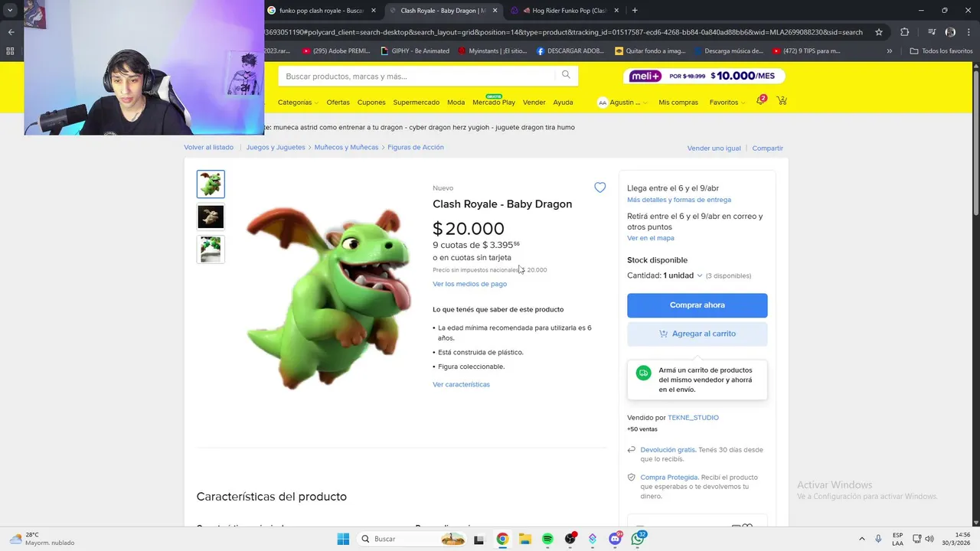Screen dimensions: 980x551
Task: Open Spotify from the taskbar
Action: pyautogui.click(x=547, y=539)
